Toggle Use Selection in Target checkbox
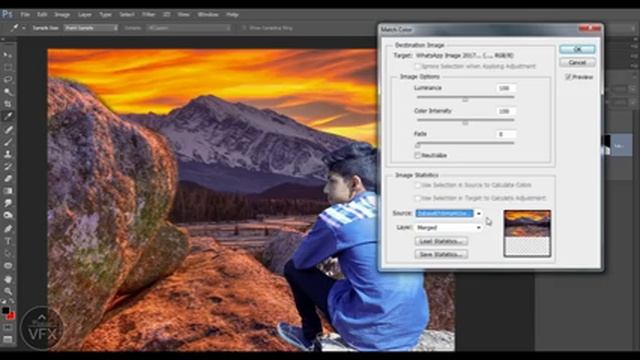 [417, 198]
